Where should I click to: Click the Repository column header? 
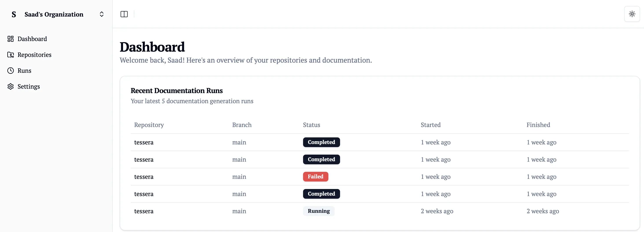pyautogui.click(x=149, y=125)
